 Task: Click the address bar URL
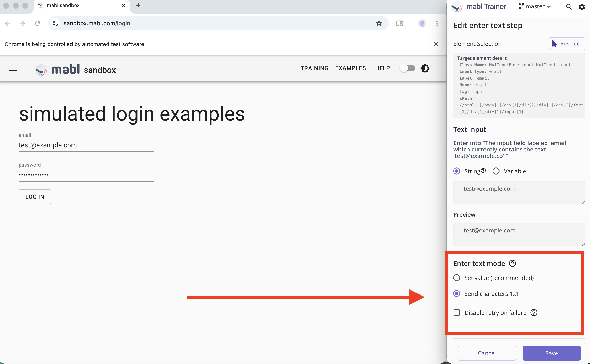[x=97, y=23]
